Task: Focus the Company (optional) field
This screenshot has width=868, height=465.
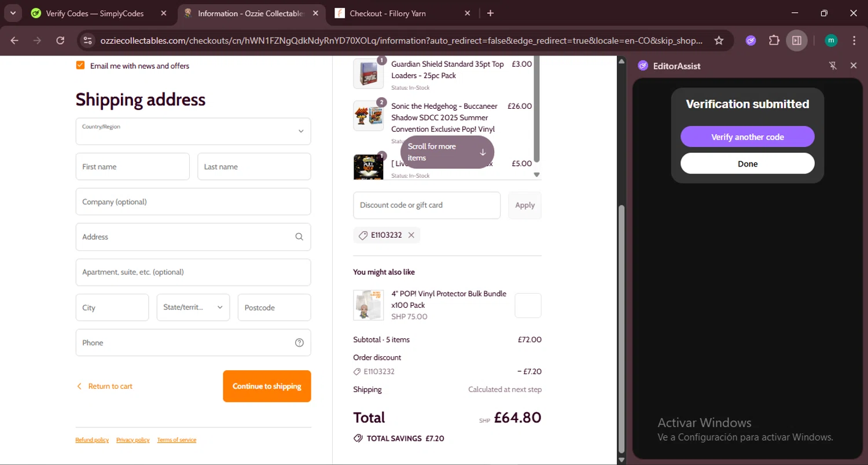Action: click(193, 202)
